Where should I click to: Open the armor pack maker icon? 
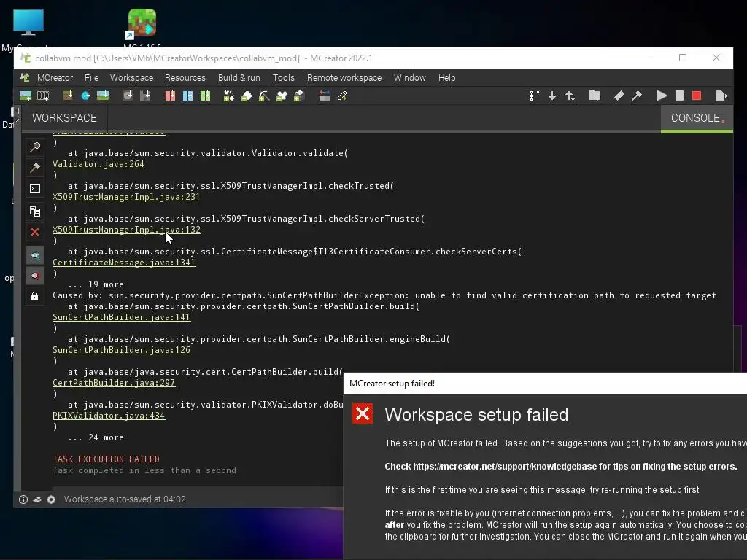tap(282, 96)
